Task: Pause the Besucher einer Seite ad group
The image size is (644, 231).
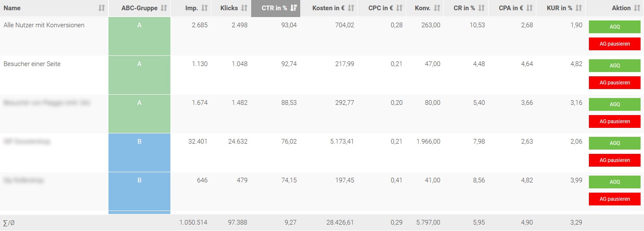Action: (615, 83)
